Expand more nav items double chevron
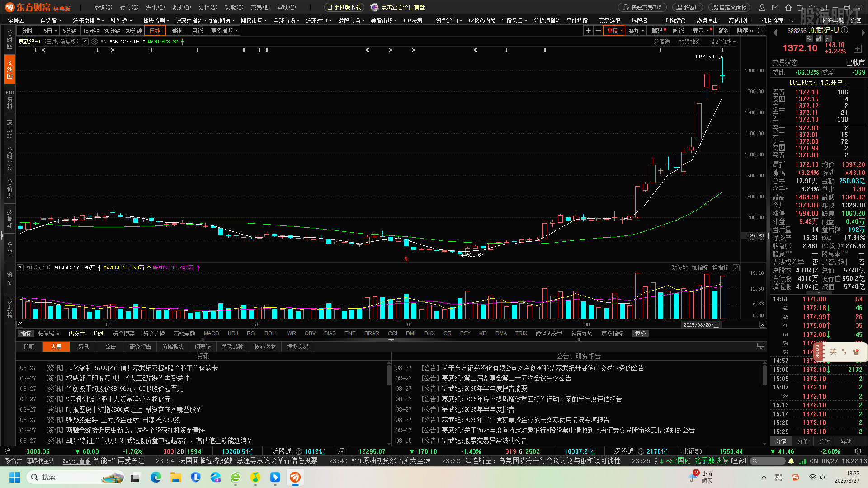 click(x=792, y=20)
